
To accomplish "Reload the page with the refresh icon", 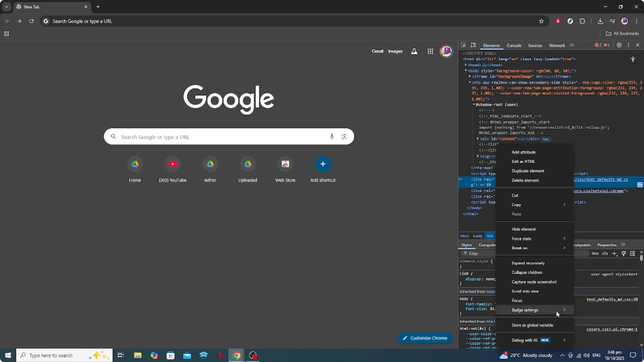I will coord(31,21).
